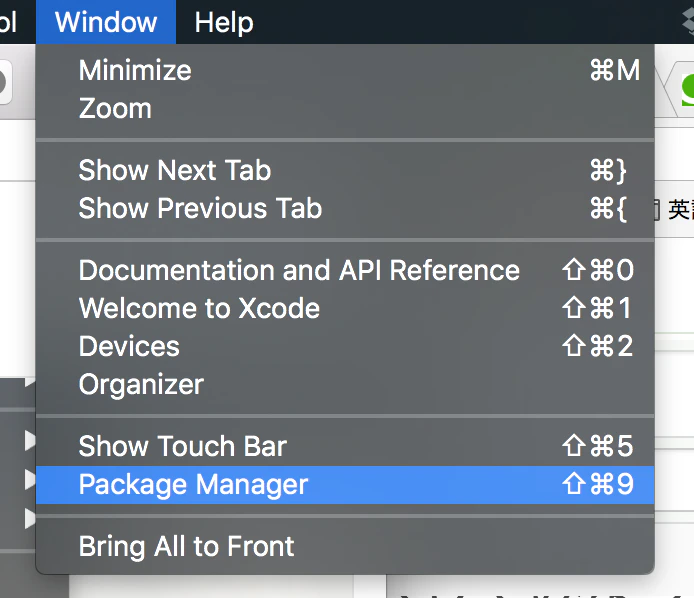
Task: Open the partially visible Source Control menu
Action: pos(8,22)
